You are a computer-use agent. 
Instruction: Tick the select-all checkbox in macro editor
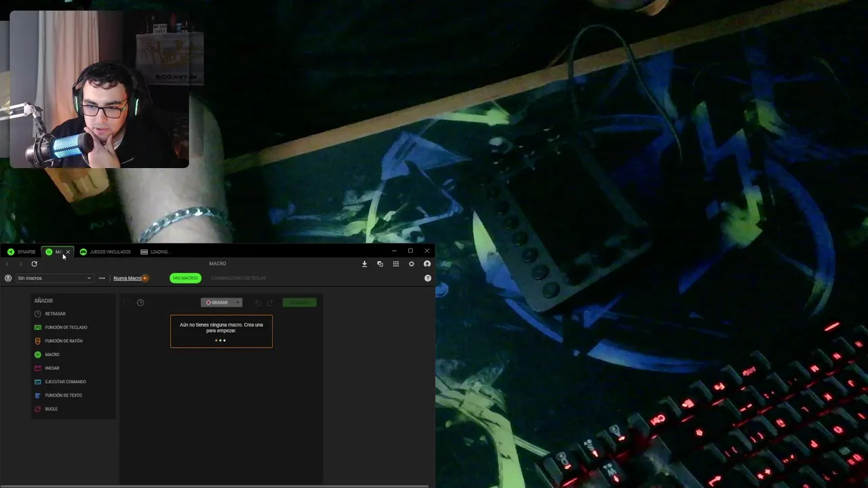click(x=127, y=302)
